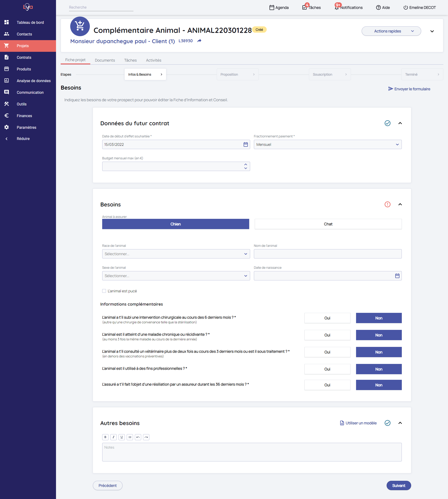Collapse the Données du futur contrat section
This screenshot has width=448, height=499.
coord(400,123)
